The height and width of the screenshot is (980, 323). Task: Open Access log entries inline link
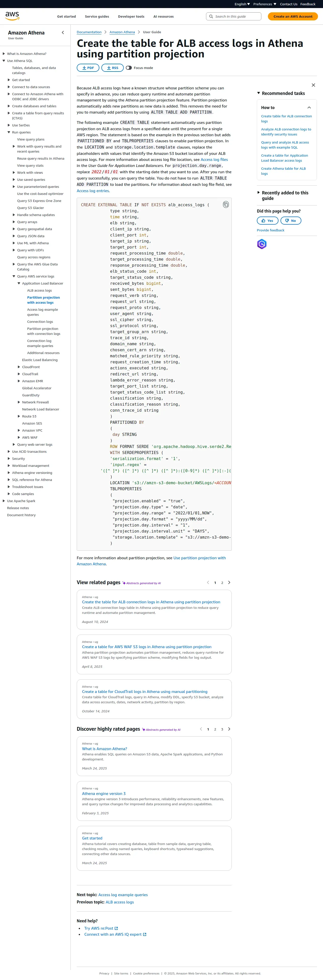click(x=93, y=191)
